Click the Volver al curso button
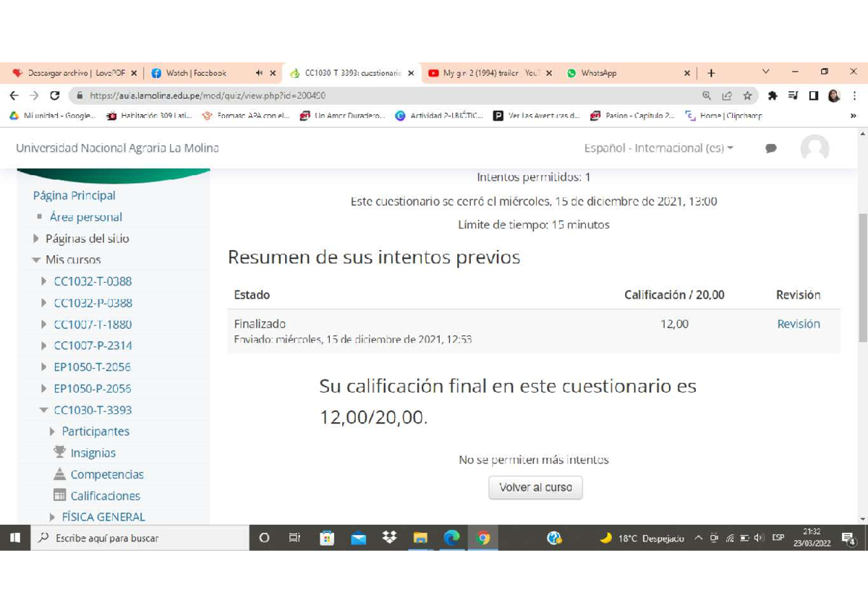868x613 pixels. pos(535,487)
